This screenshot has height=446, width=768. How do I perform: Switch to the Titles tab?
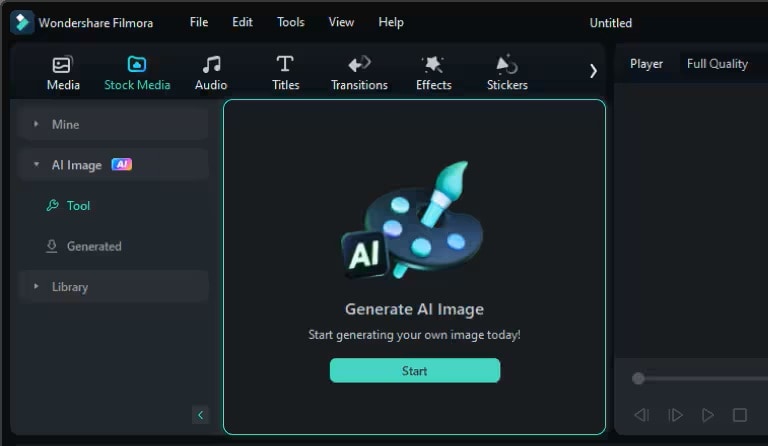286,73
